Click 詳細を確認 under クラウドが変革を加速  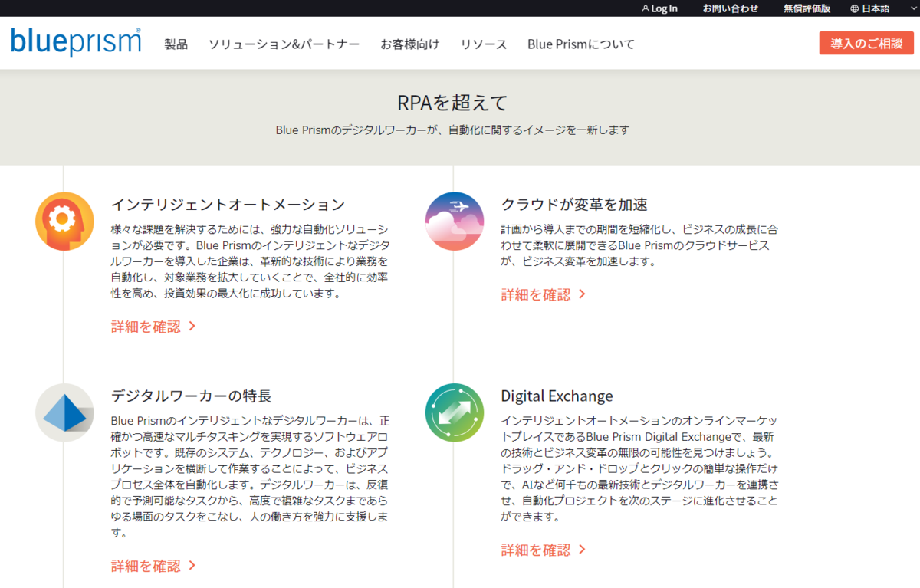544,294
